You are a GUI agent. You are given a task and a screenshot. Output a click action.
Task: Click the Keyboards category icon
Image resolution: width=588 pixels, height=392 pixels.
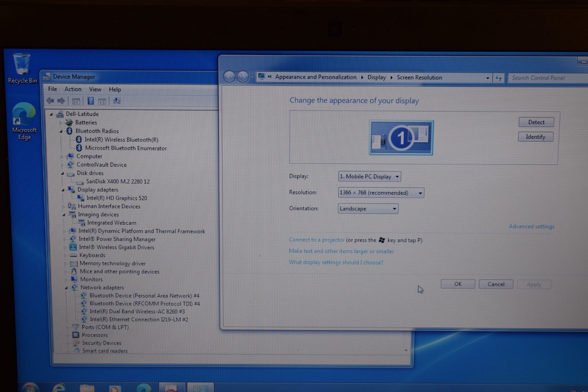(x=73, y=255)
